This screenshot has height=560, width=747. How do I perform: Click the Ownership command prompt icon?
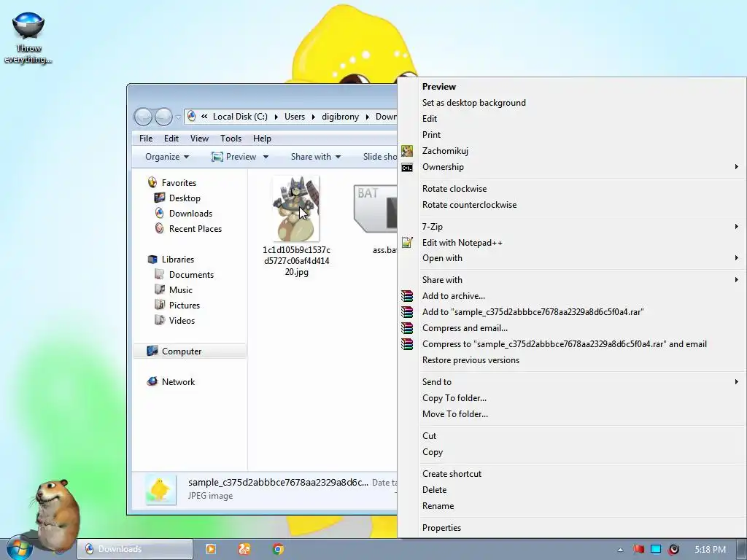coord(407,167)
